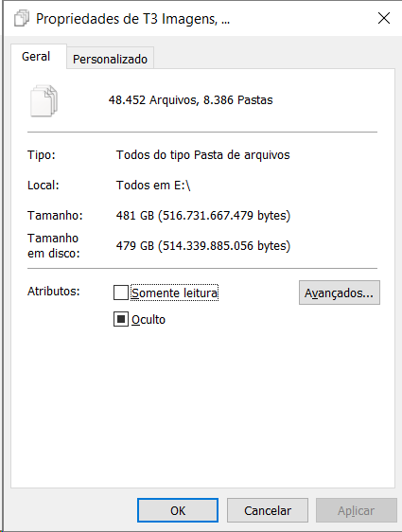Click the Somente leitura label text
The image size is (402, 532).
click(x=175, y=293)
